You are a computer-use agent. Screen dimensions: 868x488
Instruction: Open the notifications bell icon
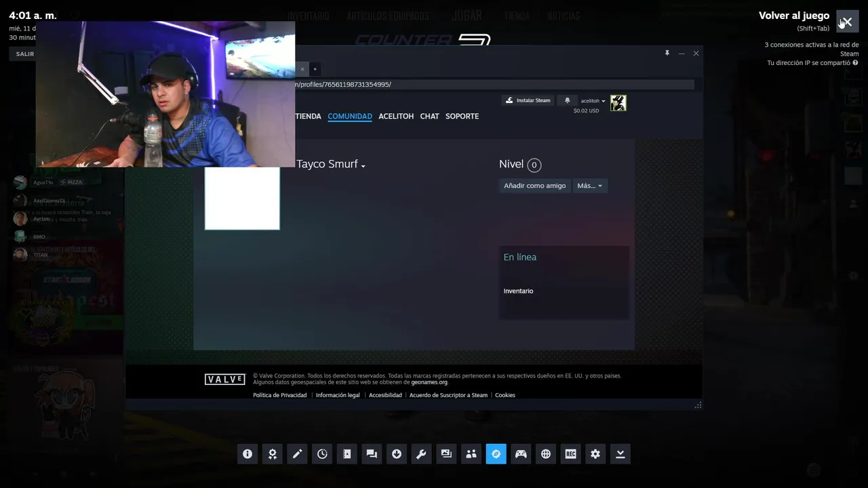(568, 100)
